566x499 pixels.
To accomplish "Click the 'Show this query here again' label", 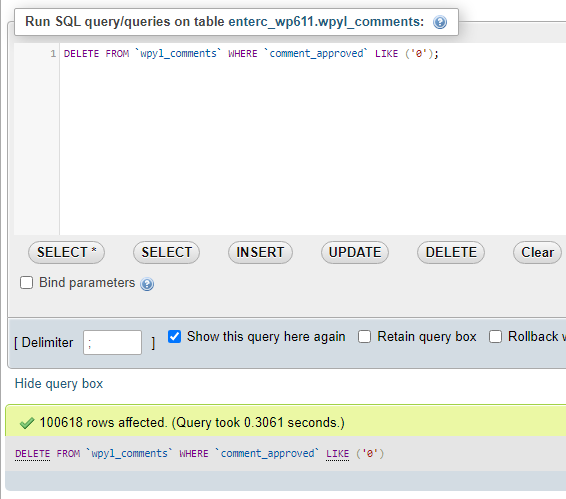I will pyautogui.click(x=266, y=337).
